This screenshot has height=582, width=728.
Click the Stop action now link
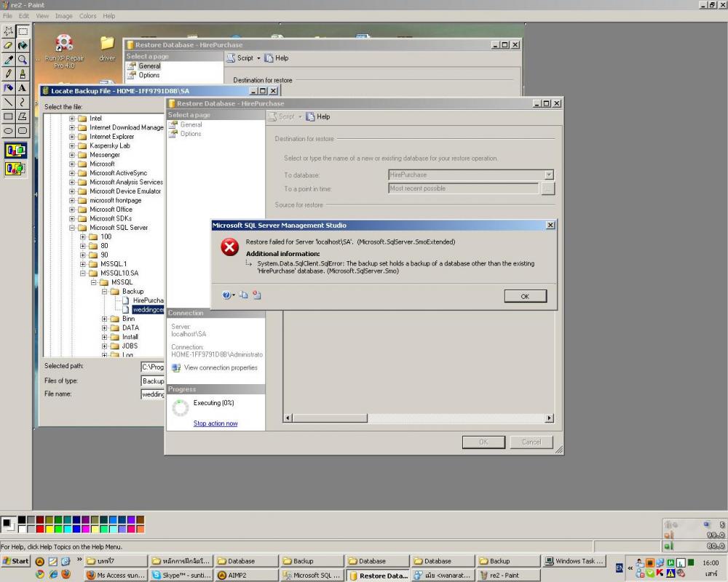tap(215, 423)
